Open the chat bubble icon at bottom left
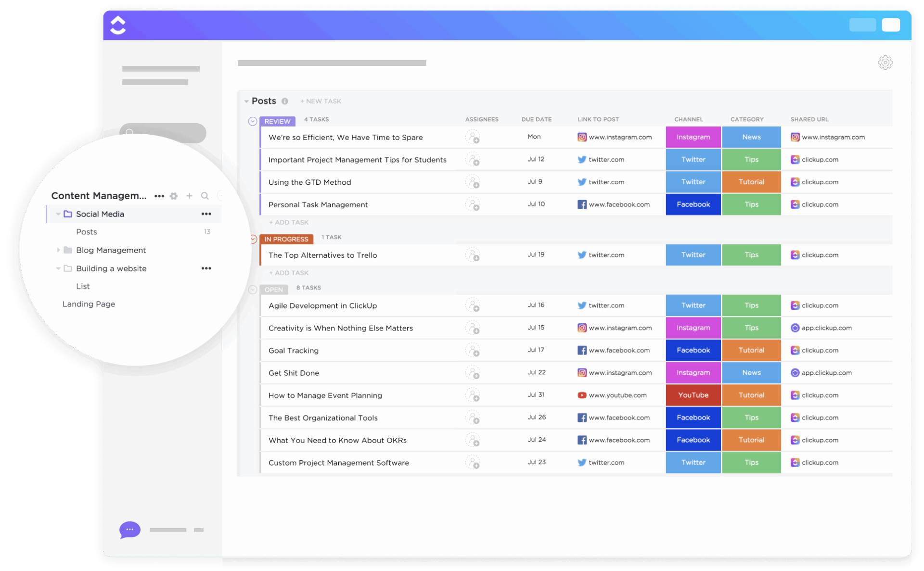Image resolution: width=924 pixels, height=571 pixels. coord(129,530)
